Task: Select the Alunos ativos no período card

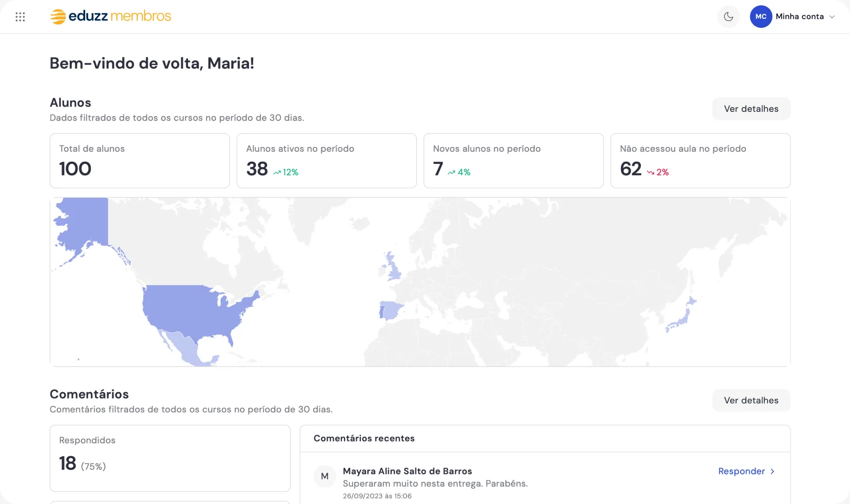Action: [327, 161]
